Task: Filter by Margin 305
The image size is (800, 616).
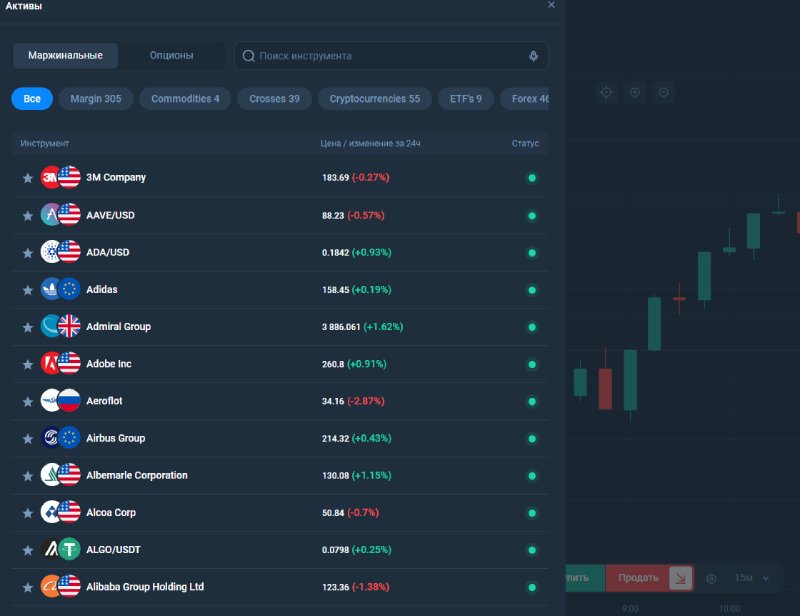Action: coord(96,99)
